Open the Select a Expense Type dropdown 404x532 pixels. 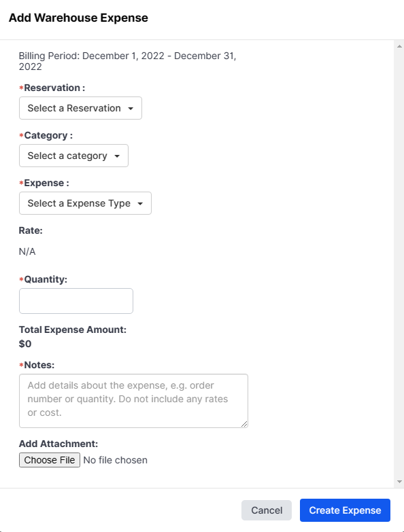tap(85, 203)
